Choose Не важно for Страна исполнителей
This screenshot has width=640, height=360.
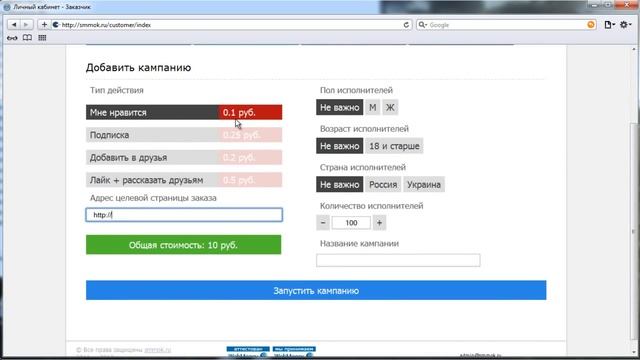(340, 184)
